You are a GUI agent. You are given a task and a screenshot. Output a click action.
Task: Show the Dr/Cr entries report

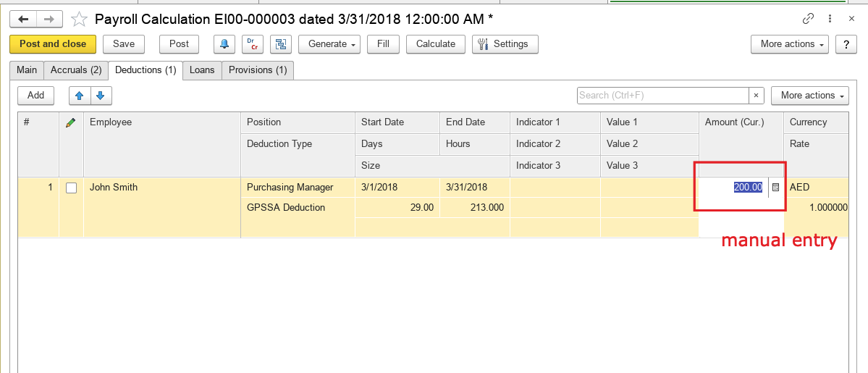253,44
